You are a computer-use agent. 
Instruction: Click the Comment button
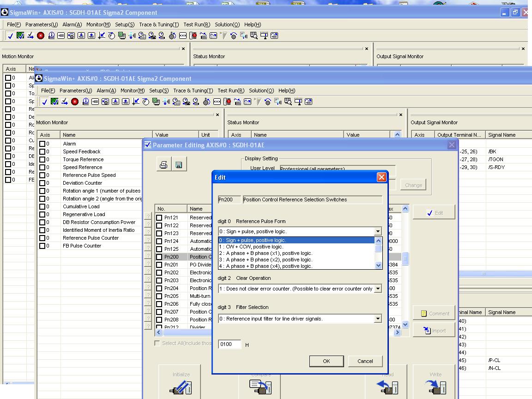click(x=434, y=314)
